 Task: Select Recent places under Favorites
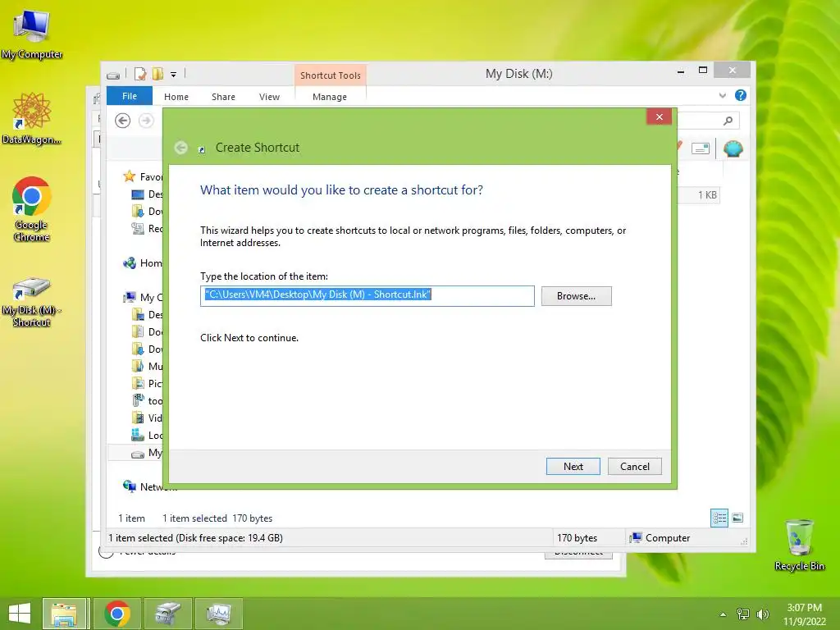(x=147, y=229)
